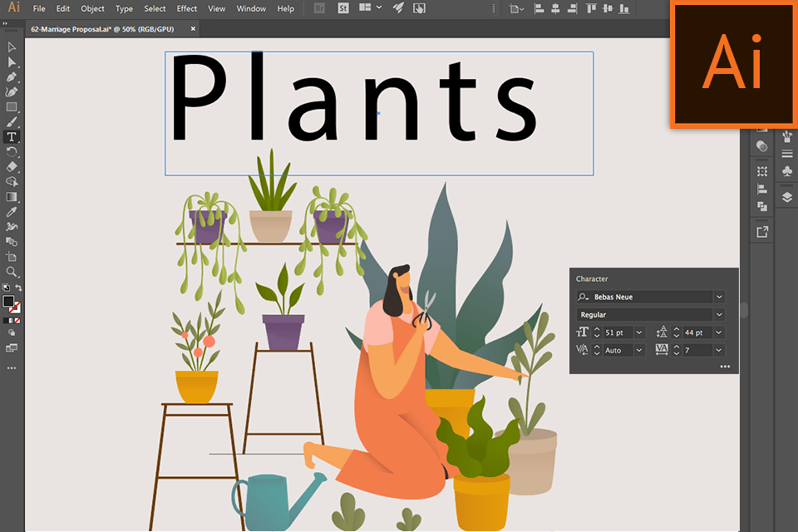Set color to none in toolbar

coord(17,320)
